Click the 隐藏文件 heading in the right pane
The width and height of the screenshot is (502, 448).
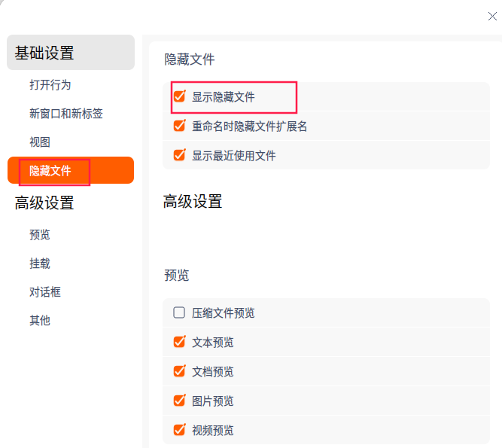click(190, 59)
